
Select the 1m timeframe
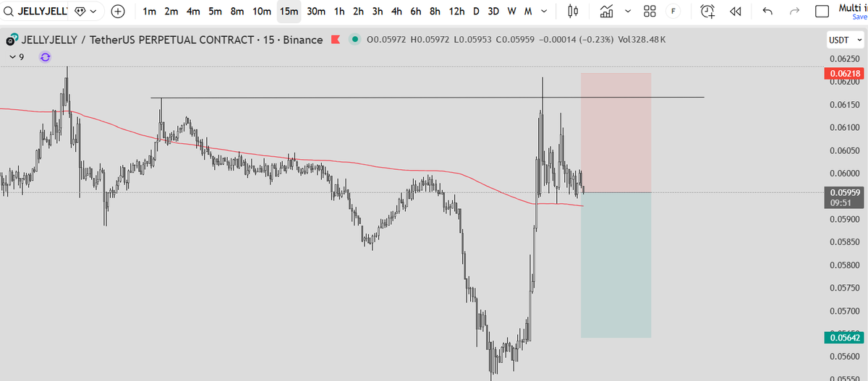pyautogui.click(x=150, y=12)
